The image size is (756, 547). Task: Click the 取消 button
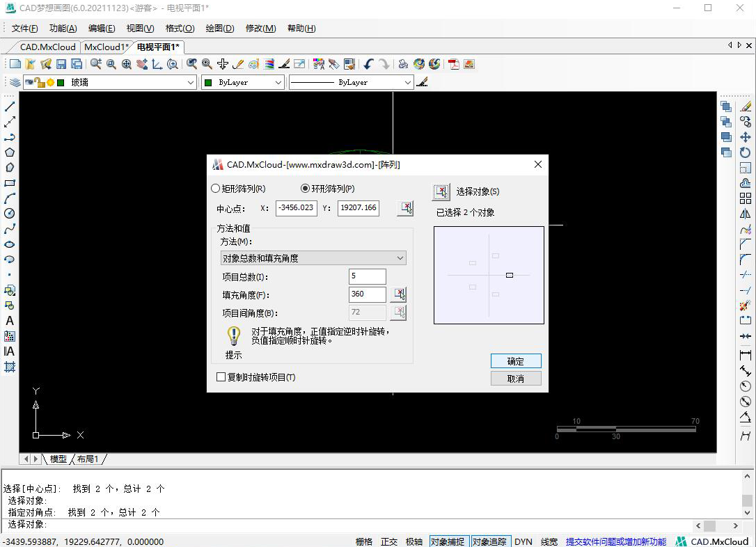515,379
